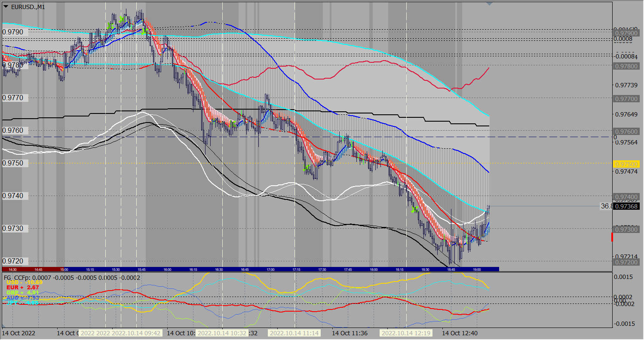Click the "0.0015" indicator scale value

tap(623, 277)
